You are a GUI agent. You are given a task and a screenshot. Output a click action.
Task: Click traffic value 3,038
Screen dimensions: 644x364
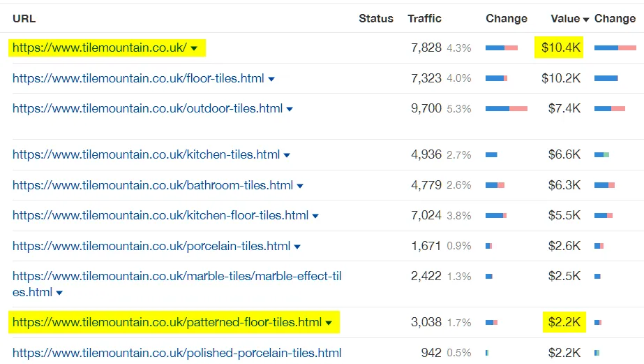click(426, 322)
